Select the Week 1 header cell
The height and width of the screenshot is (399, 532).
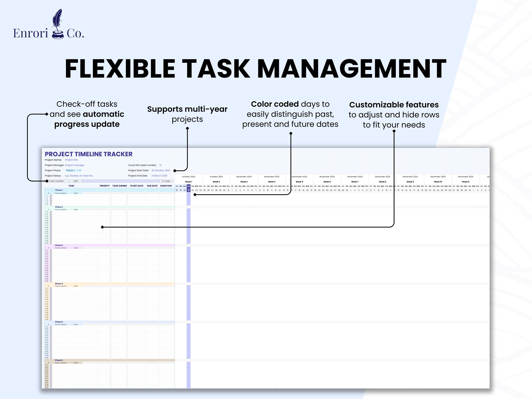point(189,182)
